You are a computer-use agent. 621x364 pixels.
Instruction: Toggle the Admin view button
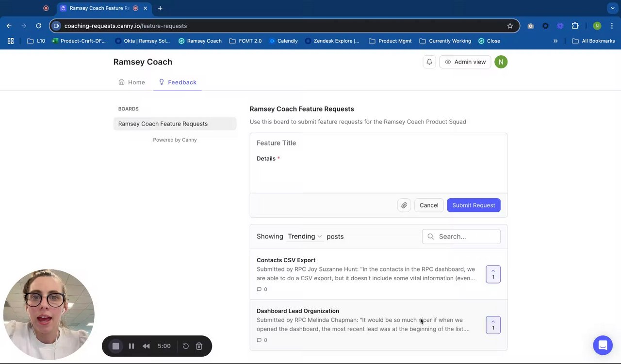465,62
